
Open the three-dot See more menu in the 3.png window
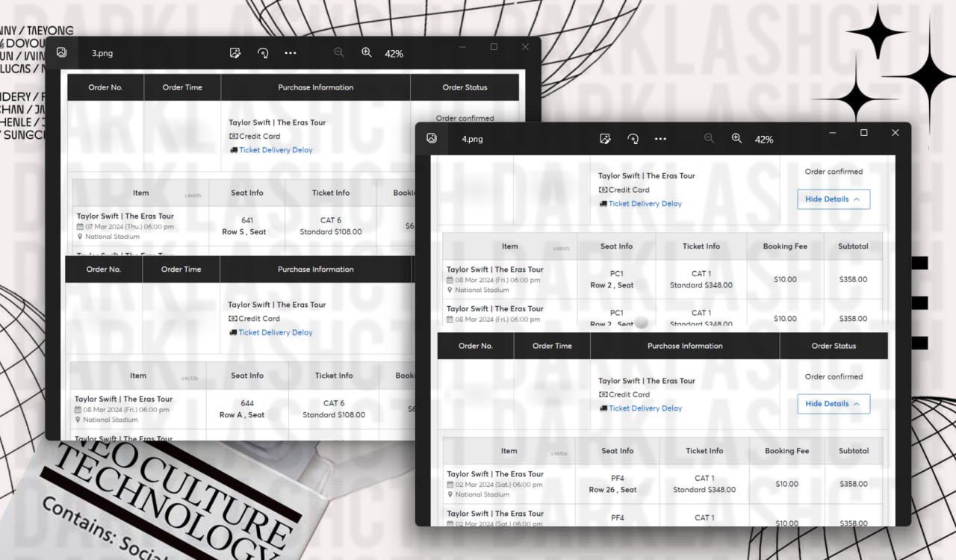point(291,53)
